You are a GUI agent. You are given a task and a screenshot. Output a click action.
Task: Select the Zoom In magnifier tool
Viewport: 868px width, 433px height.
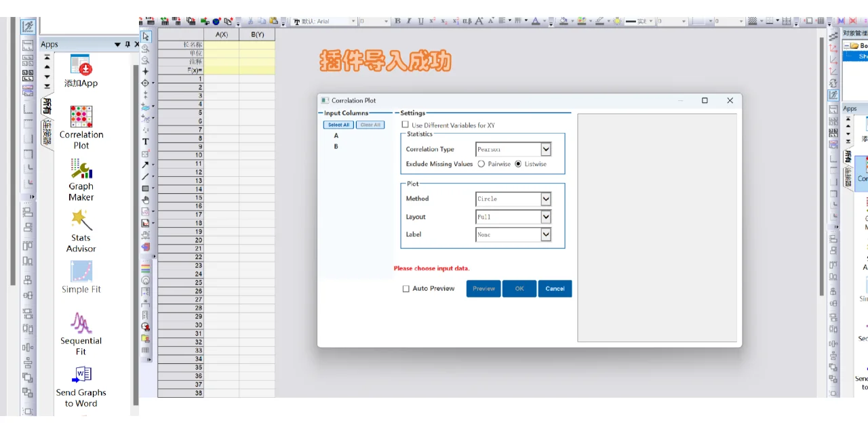click(145, 48)
